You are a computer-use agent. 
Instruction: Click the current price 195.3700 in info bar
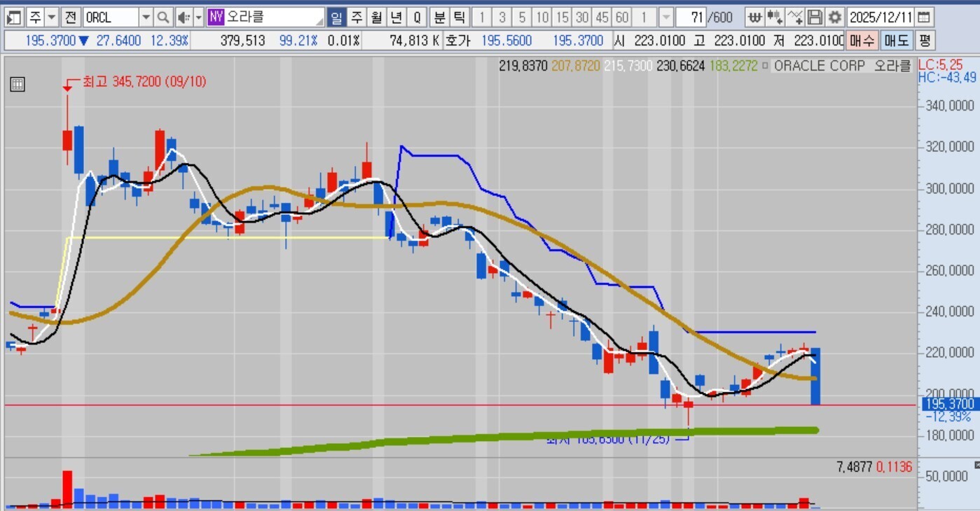(x=50, y=41)
